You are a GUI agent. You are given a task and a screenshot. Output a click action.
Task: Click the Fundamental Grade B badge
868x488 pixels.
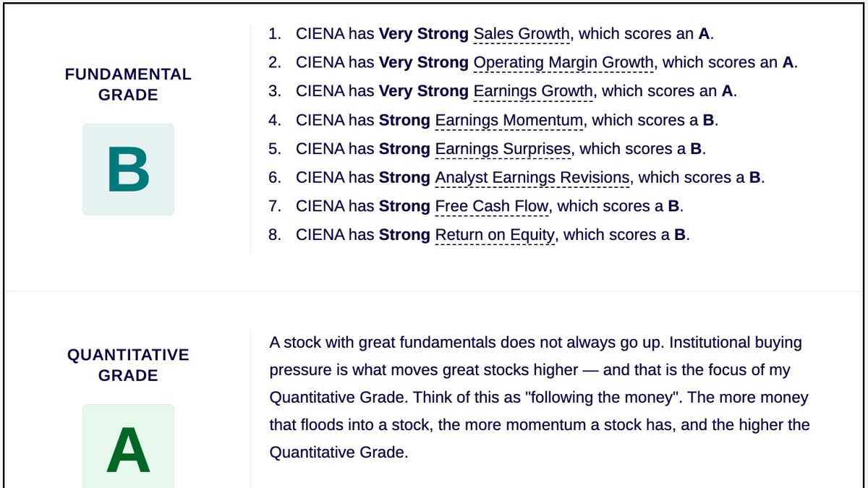(128, 170)
